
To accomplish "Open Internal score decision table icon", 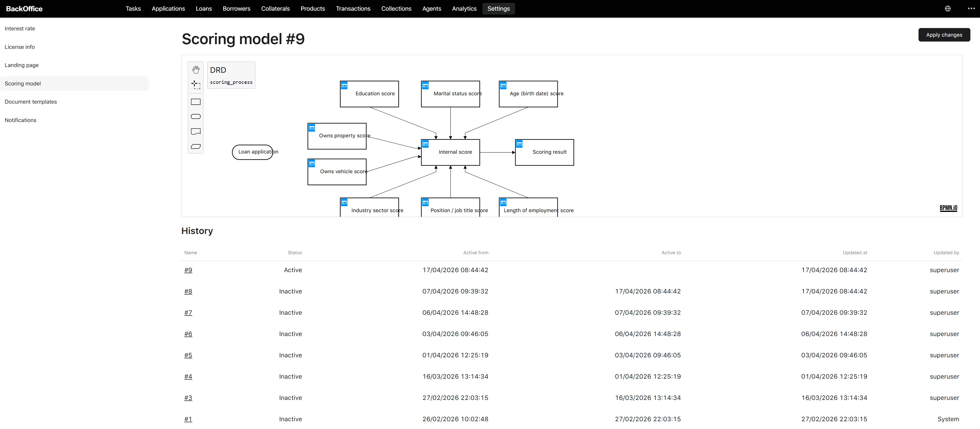I will [x=425, y=144].
